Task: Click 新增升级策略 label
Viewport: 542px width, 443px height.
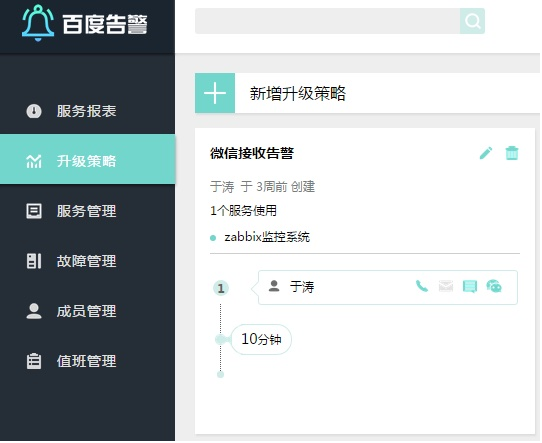Action: coord(299,94)
